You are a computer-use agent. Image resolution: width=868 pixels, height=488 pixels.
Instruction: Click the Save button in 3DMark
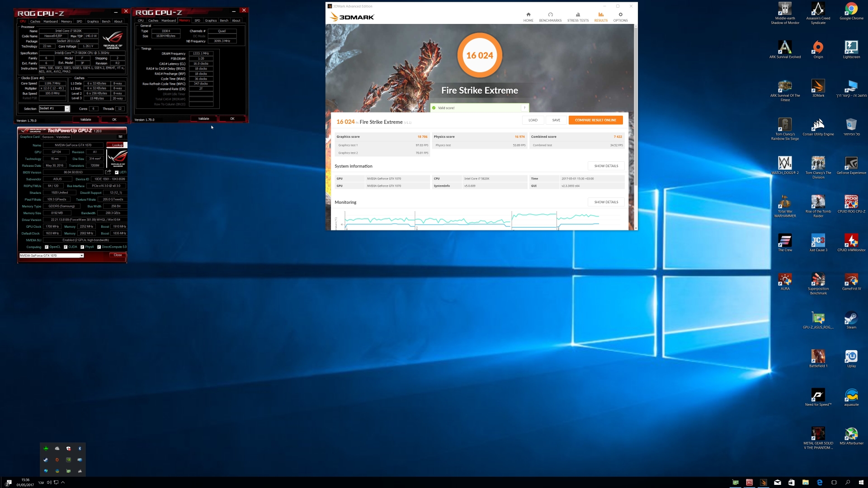[556, 120]
